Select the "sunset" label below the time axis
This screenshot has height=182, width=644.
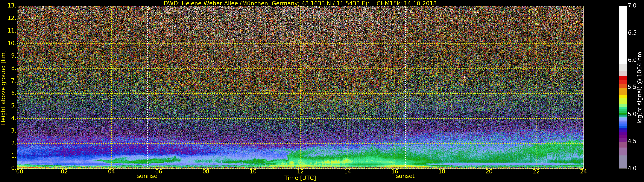coord(405,176)
